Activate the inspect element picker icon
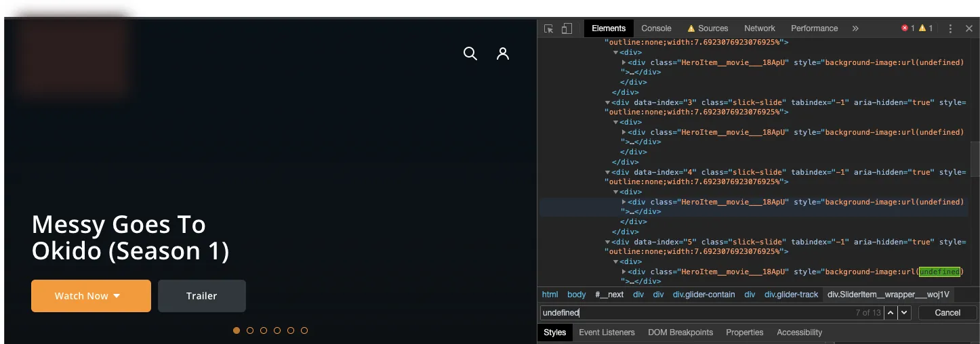Viewport: 980px width, 344px height. 549,28
